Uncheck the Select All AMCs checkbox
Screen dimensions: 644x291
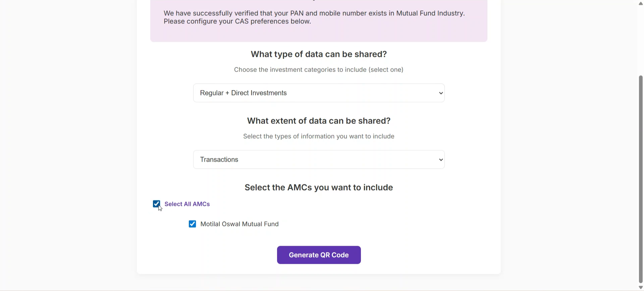click(156, 204)
